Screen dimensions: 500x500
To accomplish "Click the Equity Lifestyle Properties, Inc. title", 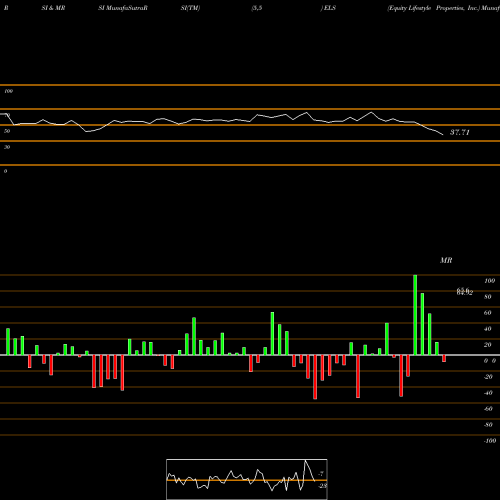I will [x=433, y=8].
